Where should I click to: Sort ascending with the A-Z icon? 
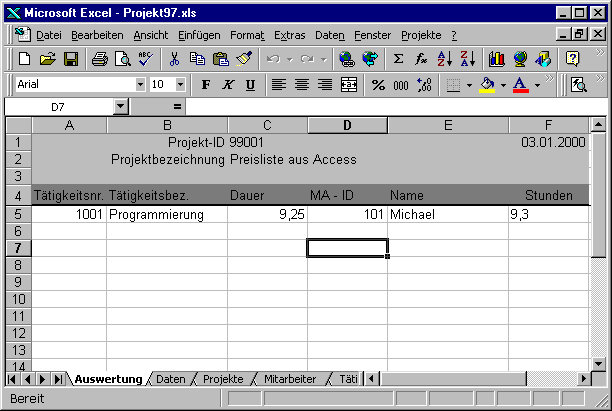444,59
